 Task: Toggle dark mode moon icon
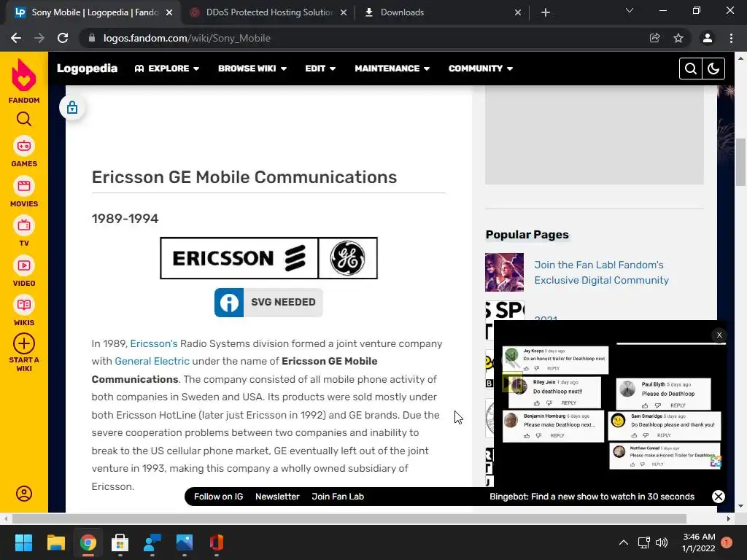point(713,69)
